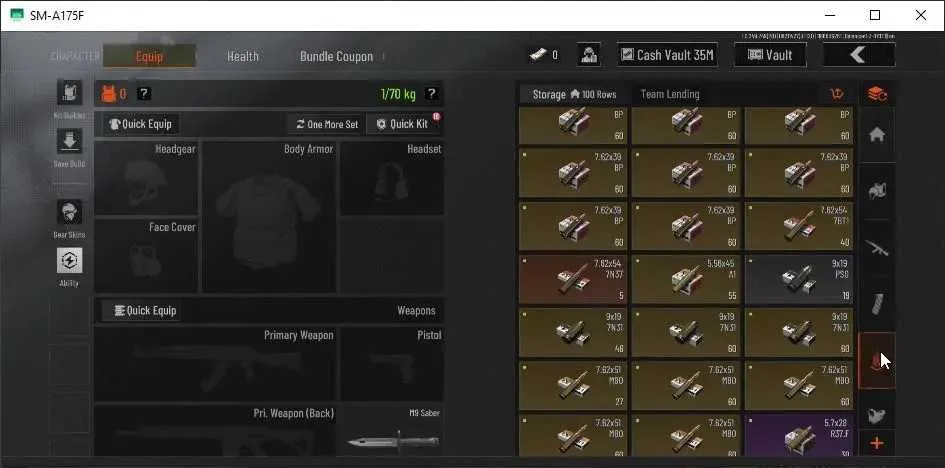Go back using the arrow button
This screenshot has width=945, height=468.
pyautogui.click(x=859, y=55)
